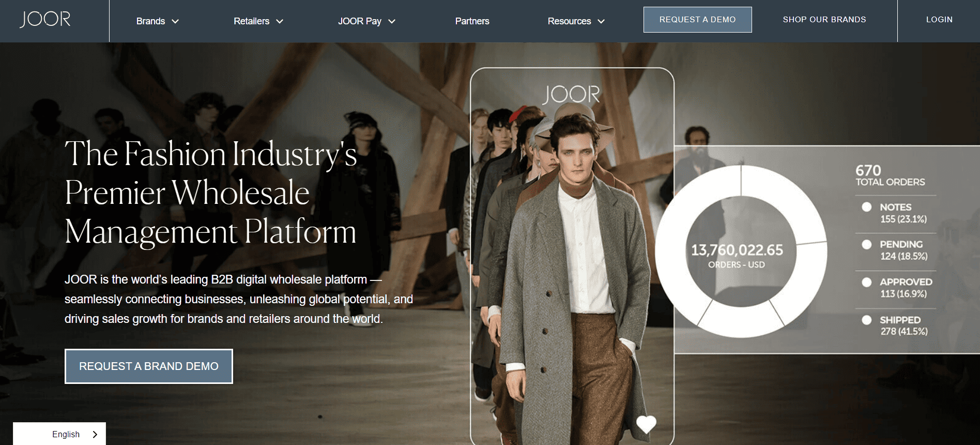The width and height of the screenshot is (980, 445).
Task: Click the JOOR logo in the header
Action: click(x=45, y=19)
